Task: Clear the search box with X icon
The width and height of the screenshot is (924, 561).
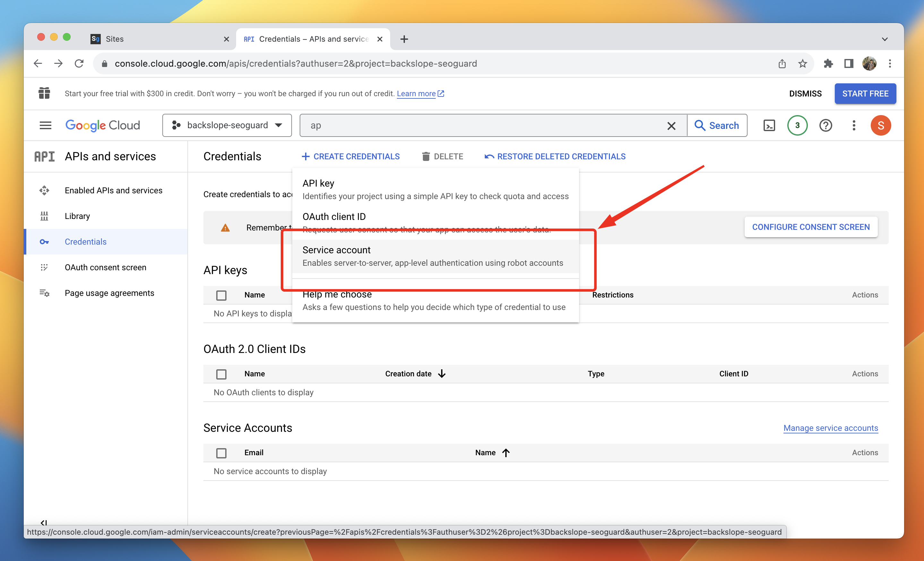Action: [671, 126]
